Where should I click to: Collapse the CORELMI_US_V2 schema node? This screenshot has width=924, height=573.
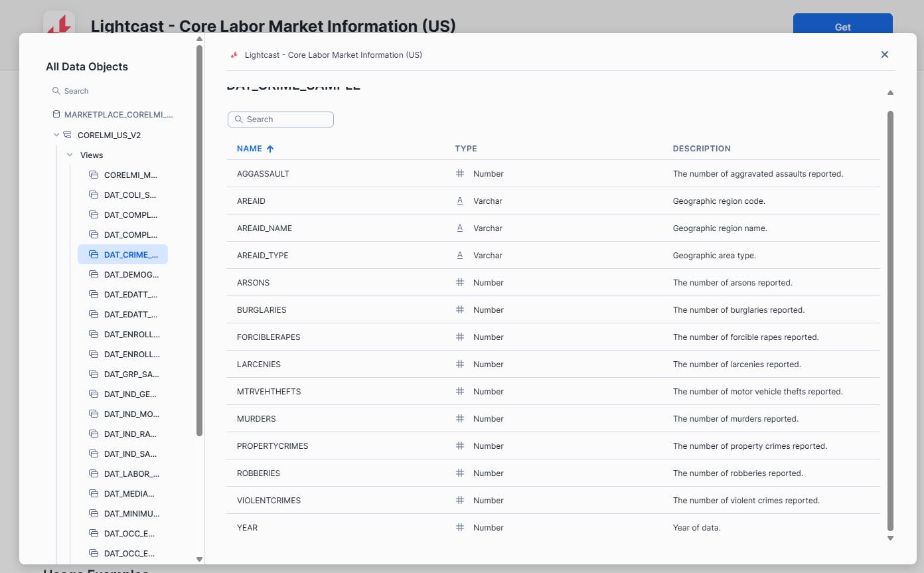[x=56, y=135]
